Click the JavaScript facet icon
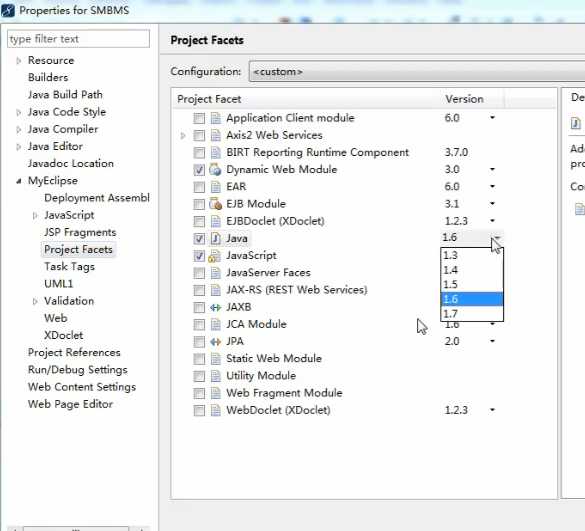585x531 pixels. pos(215,256)
